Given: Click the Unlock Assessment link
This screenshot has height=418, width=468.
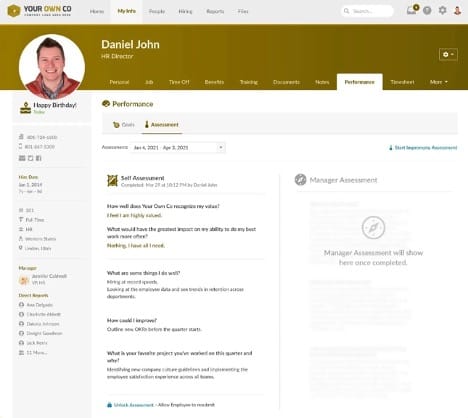Looking at the screenshot, I should click(134, 405).
